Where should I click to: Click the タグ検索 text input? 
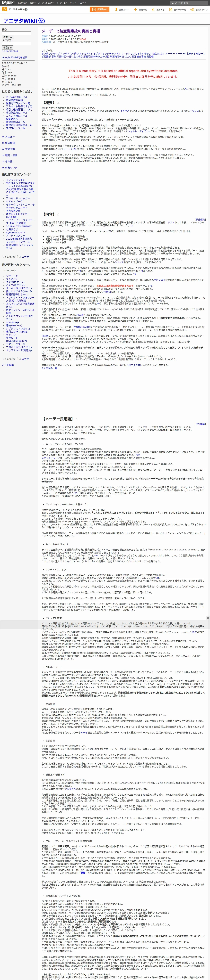coord(16,44)
